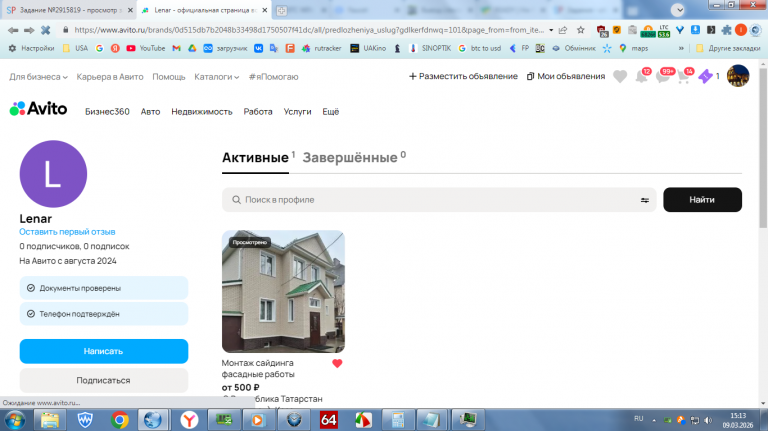Adjust volume via tray speaker icon
The width and height of the screenshot is (768, 431).
pos(708,420)
